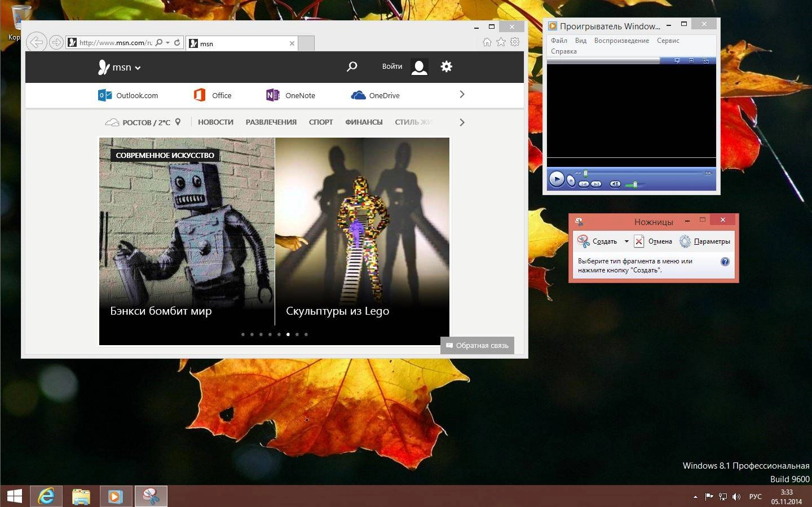Image resolution: width=812 pixels, height=507 pixels.
Task: Click the Обратная связь feedback button
Action: (477, 345)
